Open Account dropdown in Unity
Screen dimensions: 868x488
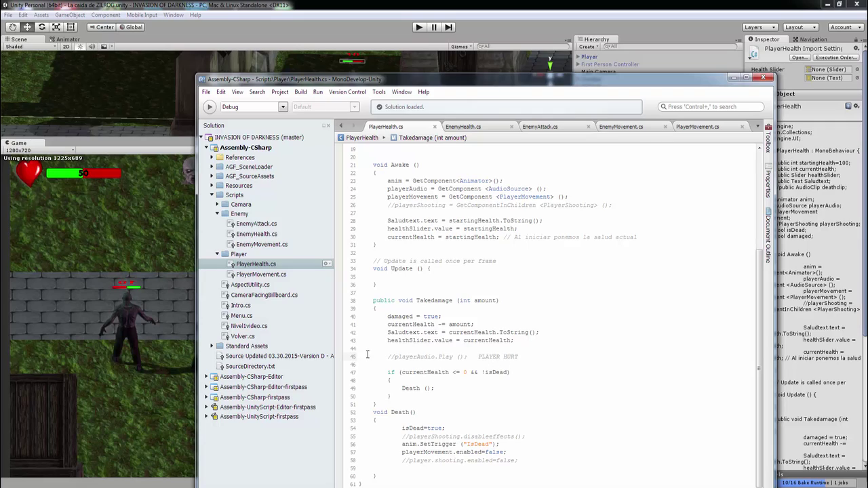[x=846, y=27]
